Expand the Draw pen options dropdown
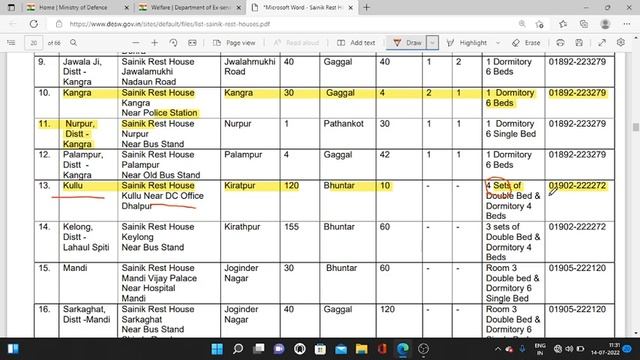 (432, 42)
